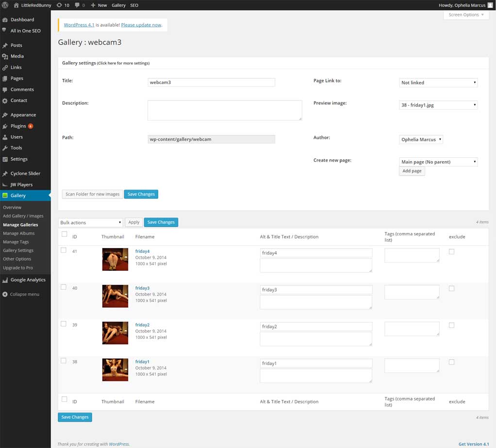Click the comments bubble icon in admin bar
The width and height of the screenshot is (496, 448).
point(78,5)
